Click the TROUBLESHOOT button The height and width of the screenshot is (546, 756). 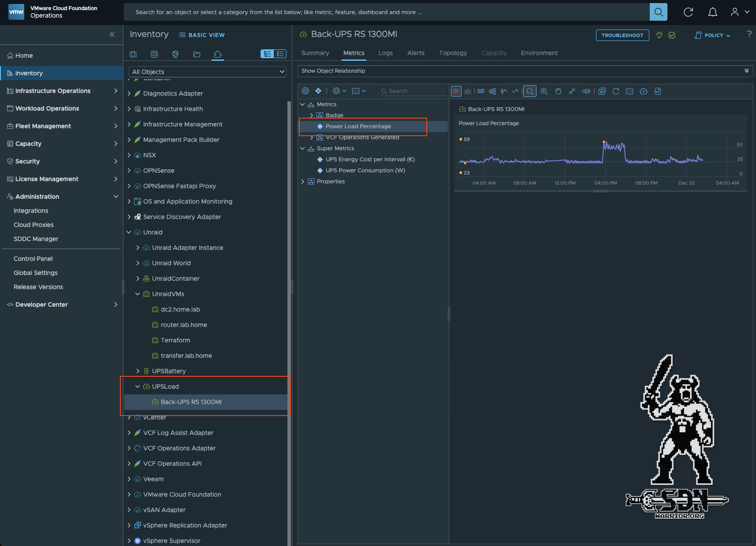point(622,35)
